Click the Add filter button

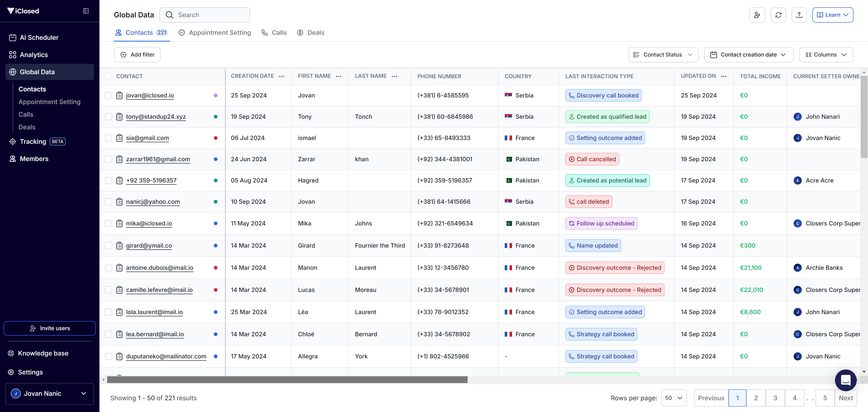click(137, 55)
